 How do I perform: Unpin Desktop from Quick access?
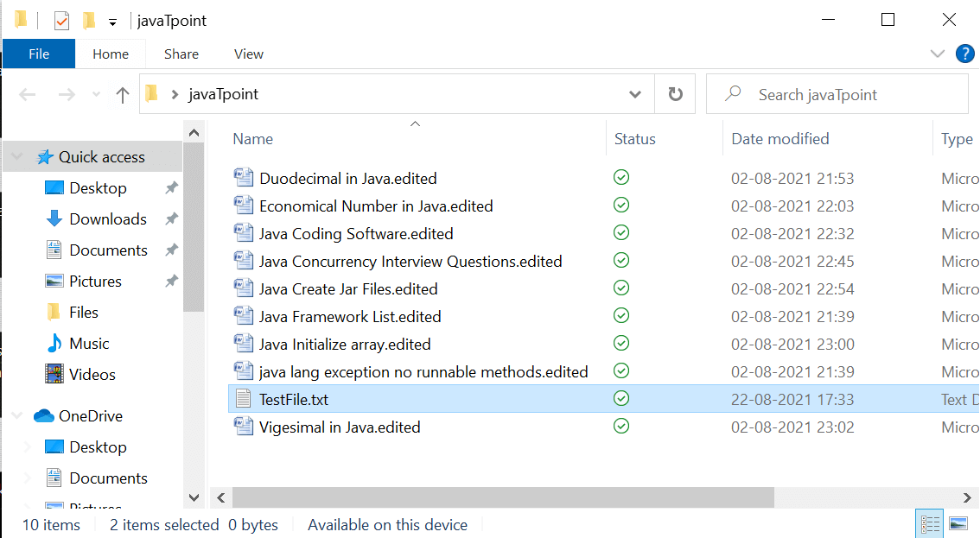(x=171, y=188)
